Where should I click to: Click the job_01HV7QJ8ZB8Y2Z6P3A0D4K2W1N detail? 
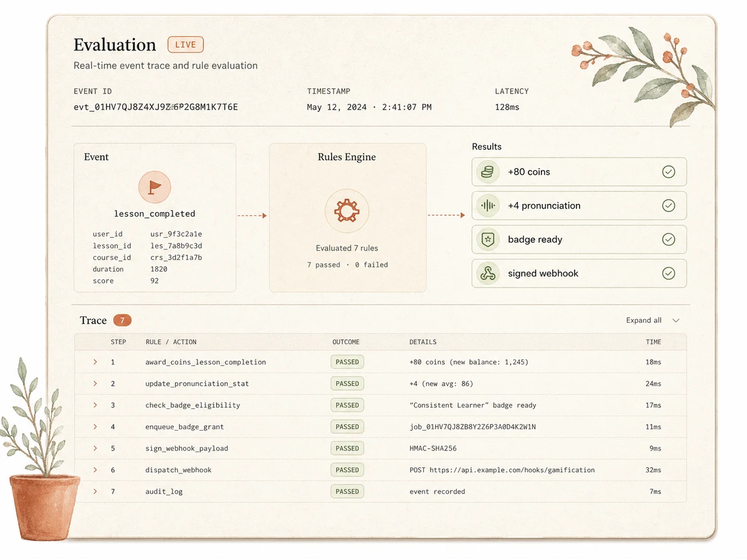[x=472, y=427]
